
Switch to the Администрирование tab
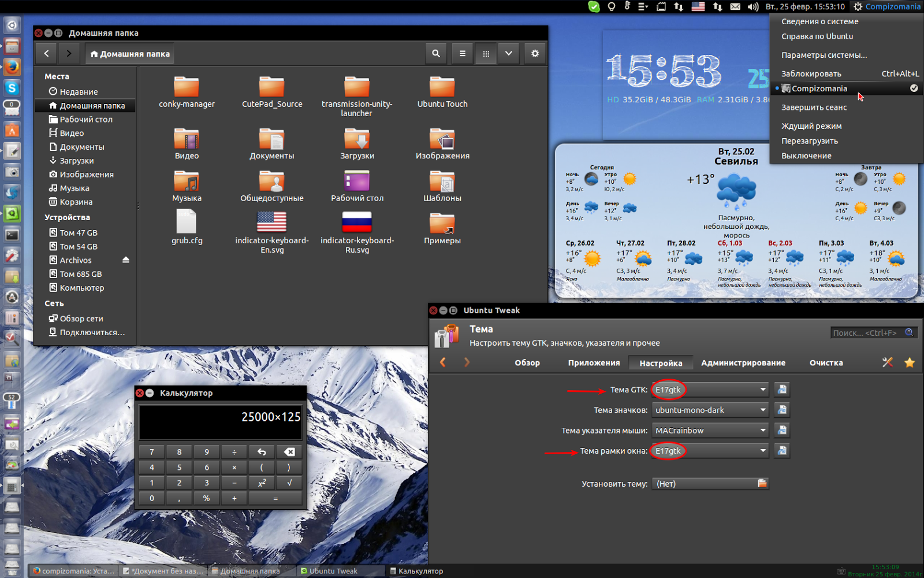[743, 363]
